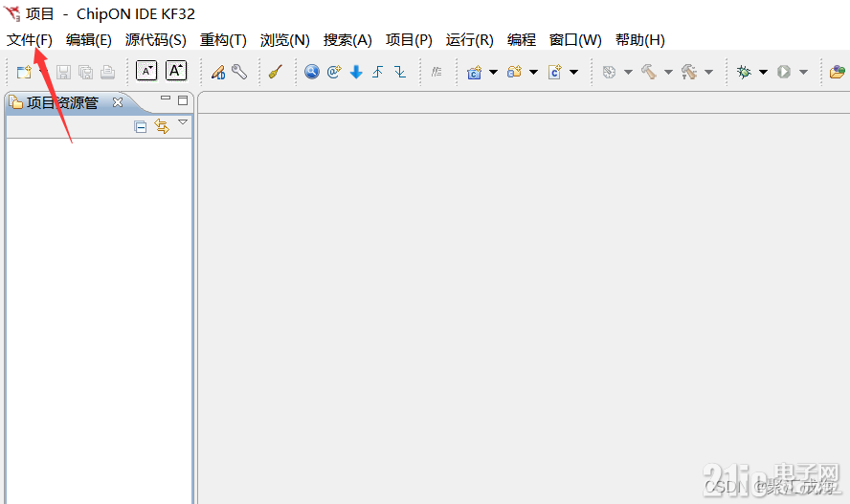Close the 项目资源管 view tab
The width and height of the screenshot is (850, 504).
pos(118,102)
